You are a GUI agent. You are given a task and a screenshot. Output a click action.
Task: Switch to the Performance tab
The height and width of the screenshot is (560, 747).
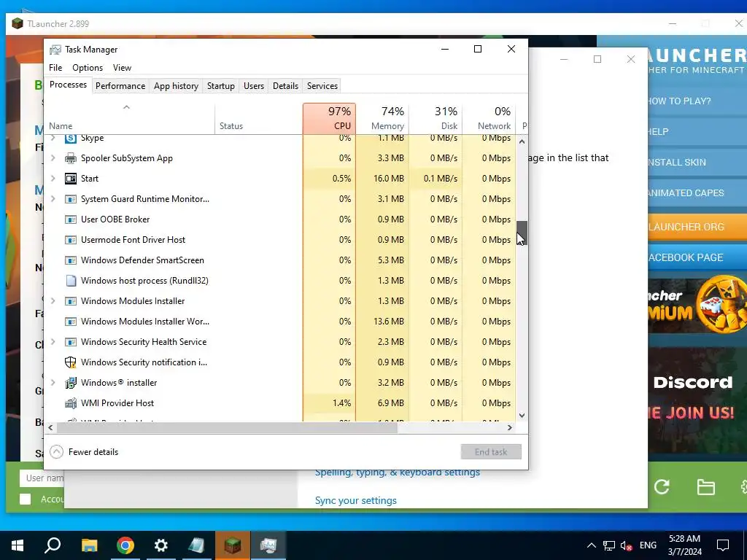tap(120, 86)
